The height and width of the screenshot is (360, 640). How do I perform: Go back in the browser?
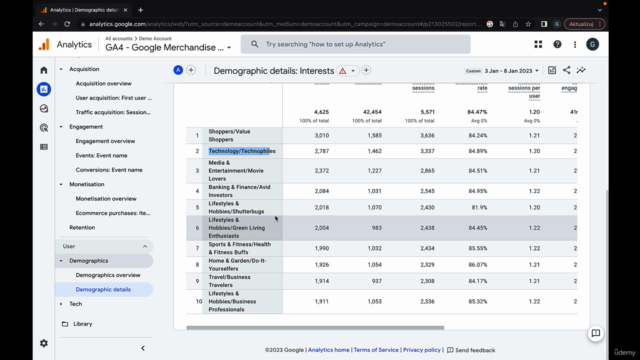pos(41,24)
